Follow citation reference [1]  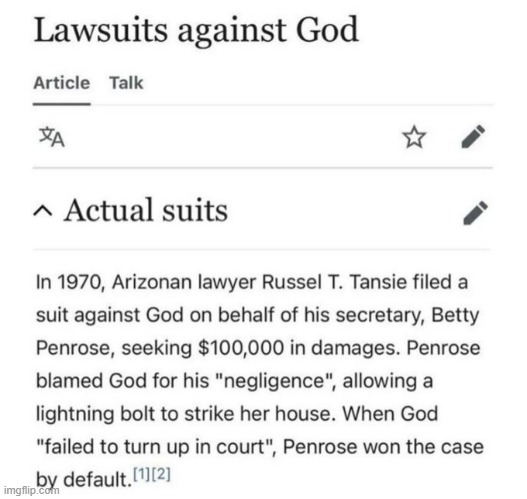point(141,474)
